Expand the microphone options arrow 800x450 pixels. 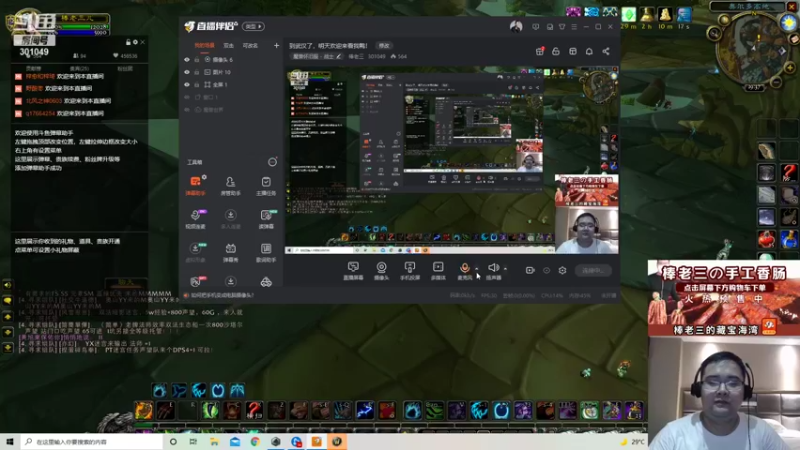(477, 268)
